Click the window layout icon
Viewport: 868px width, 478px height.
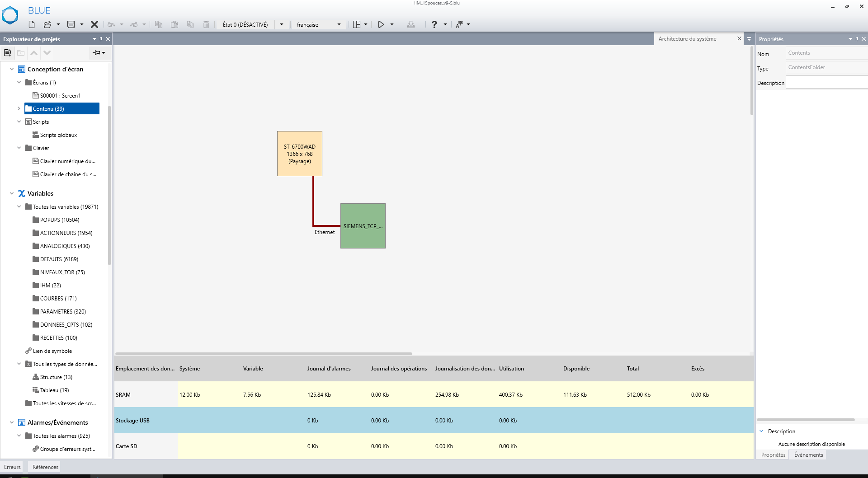(x=357, y=24)
